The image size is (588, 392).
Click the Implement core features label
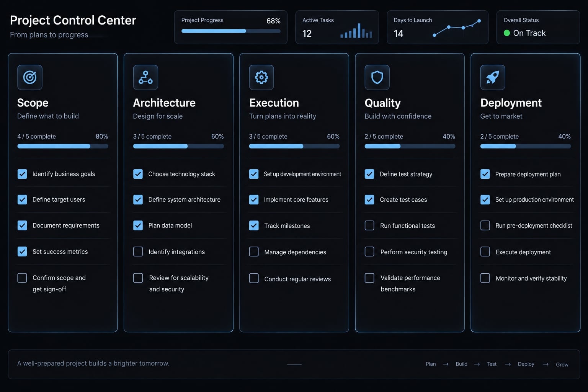click(296, 199)
